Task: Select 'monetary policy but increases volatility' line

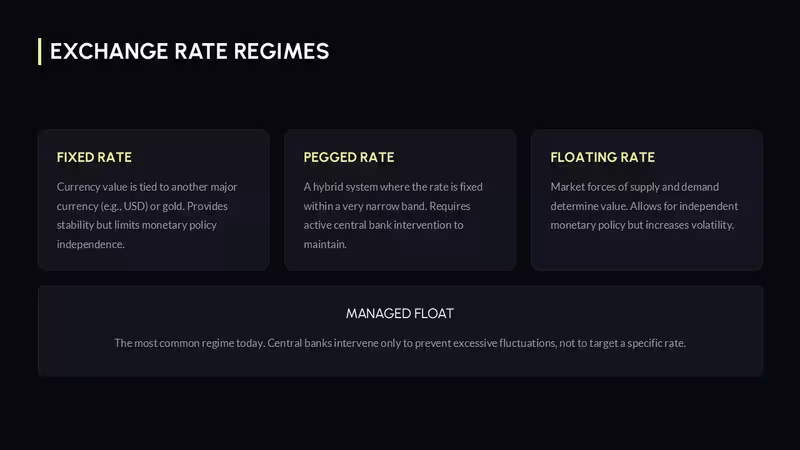Action: tap(642, 225)
